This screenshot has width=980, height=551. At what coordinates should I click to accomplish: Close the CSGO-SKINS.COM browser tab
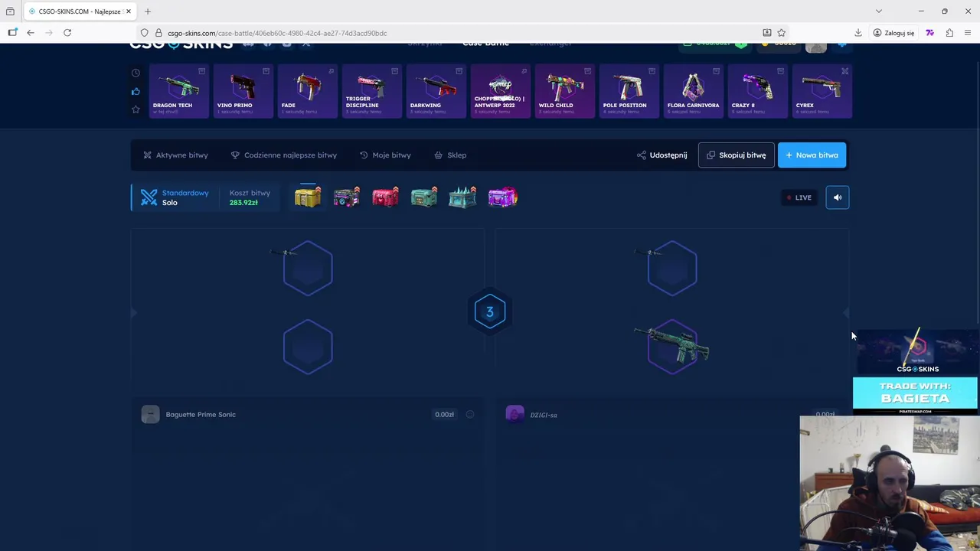pos(128,11)
